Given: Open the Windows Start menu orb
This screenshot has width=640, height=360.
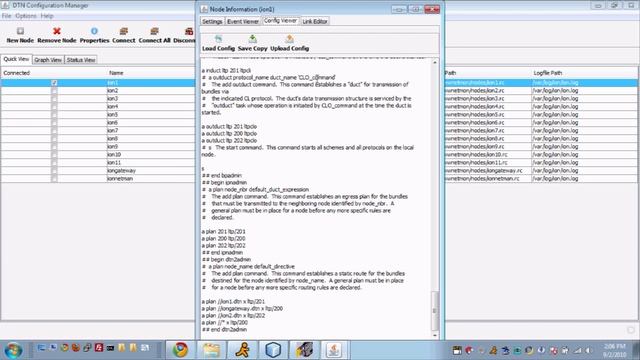Looking at the screenshot, I should pos(13,350).
